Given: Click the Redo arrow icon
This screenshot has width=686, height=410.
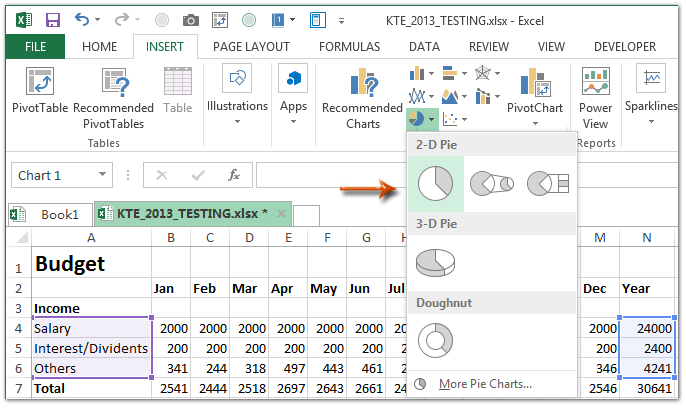Looking at the screenshot, I should (x=122, y=20).
